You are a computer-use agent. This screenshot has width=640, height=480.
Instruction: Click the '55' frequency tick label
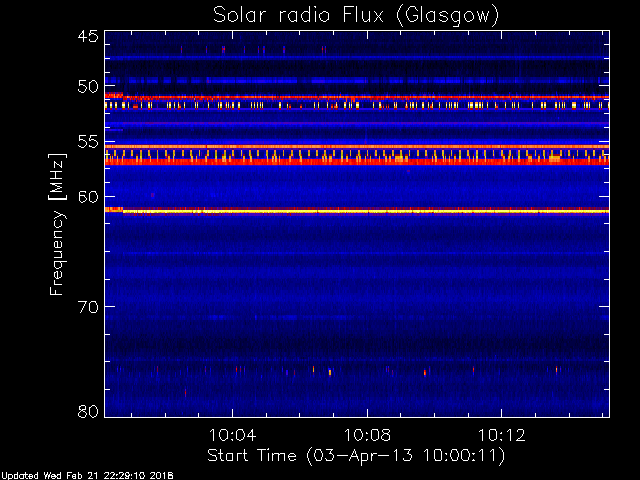coord(88,142)
